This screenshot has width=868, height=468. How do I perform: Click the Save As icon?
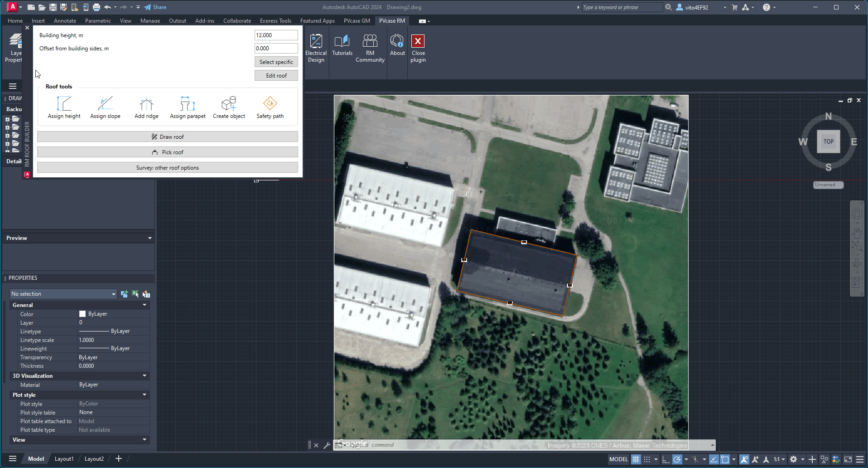[63, 7]
